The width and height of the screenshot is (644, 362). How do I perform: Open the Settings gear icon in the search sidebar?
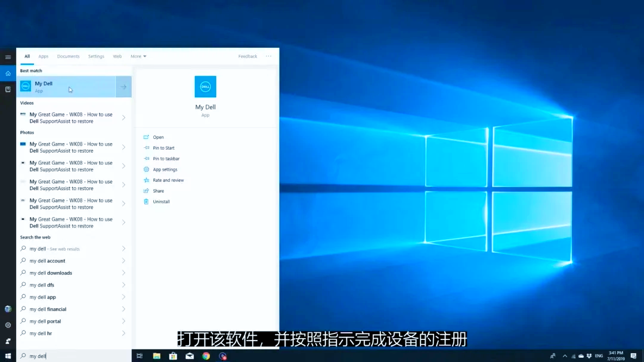click(8, 325)
